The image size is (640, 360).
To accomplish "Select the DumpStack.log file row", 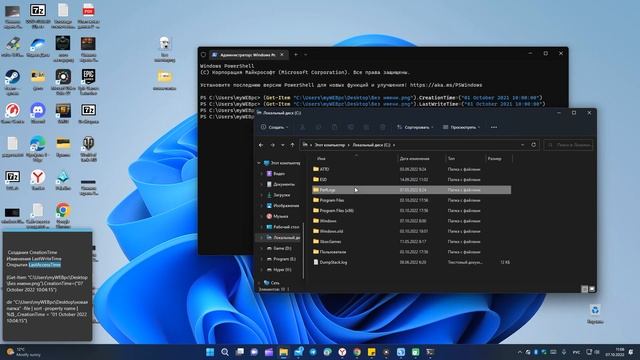I will 411,262.
